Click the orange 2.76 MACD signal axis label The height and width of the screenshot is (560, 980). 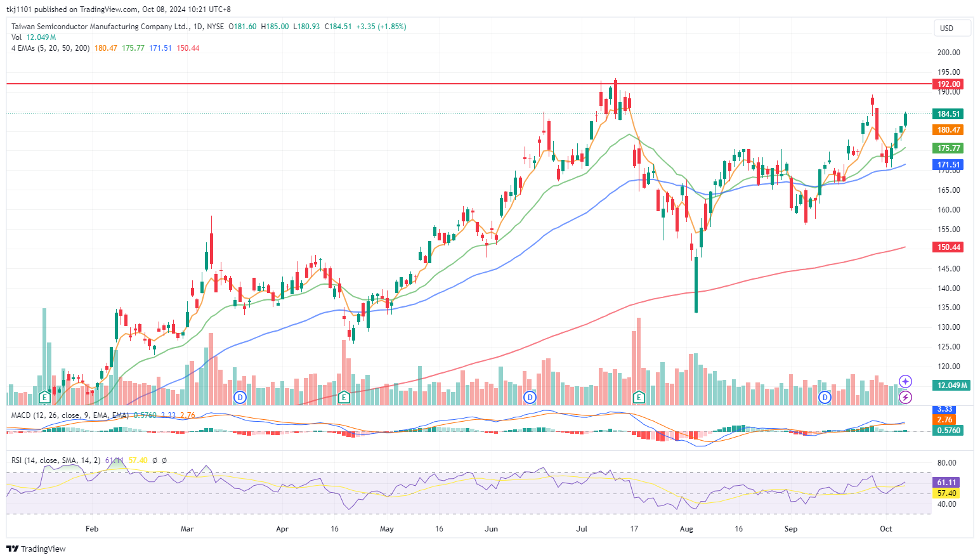click(944, 420)
